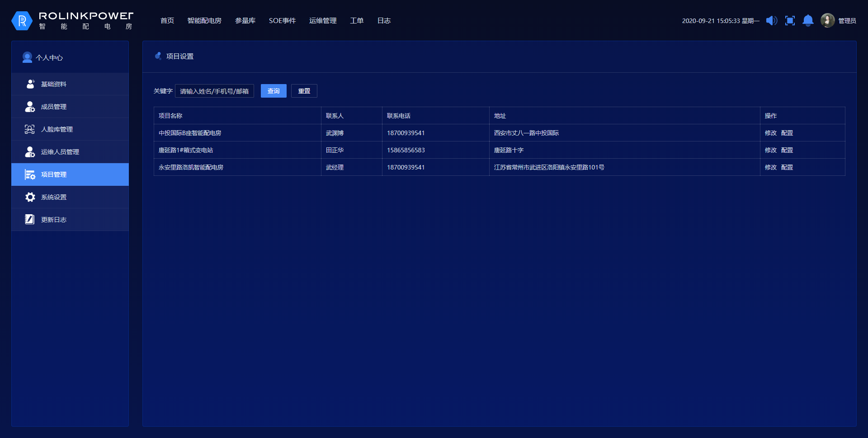The width and height of the screenshot is (868, 438).
Task: Click the 重置 reset button
Action: tap(304, 91)
